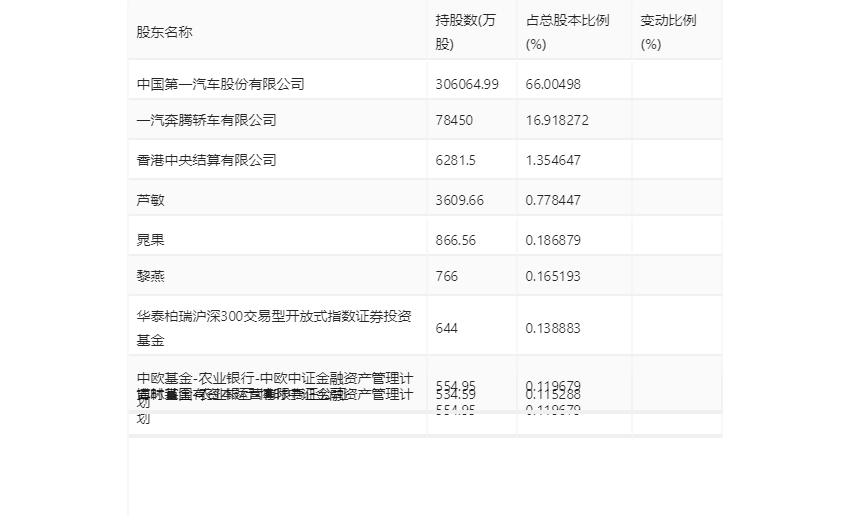Select the 6281.5 shares value

(x=455, y=160)
